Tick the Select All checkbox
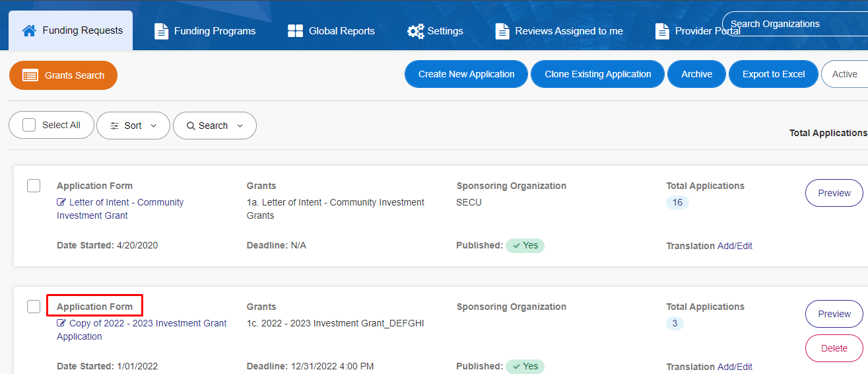The width and height of the screenshot is (868, 374). tap(29, 125)
